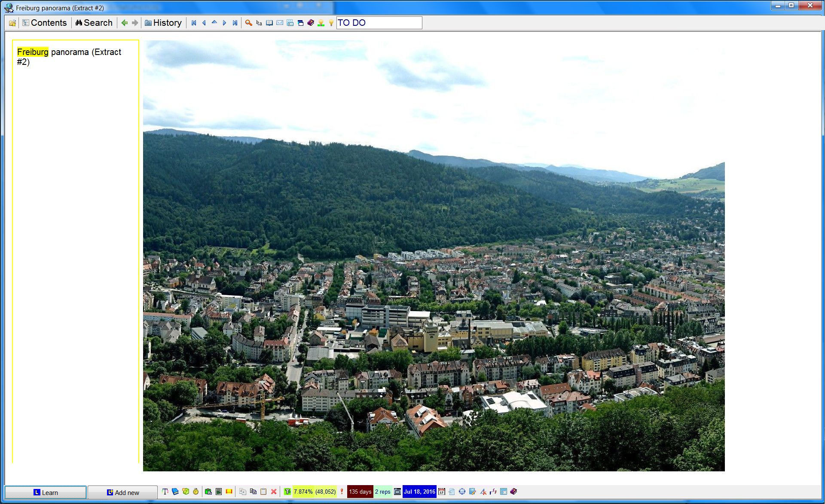This screenshot has width=825, height=504.
Task: Jump to last element navigation icon
Action: tap(235, 23)
